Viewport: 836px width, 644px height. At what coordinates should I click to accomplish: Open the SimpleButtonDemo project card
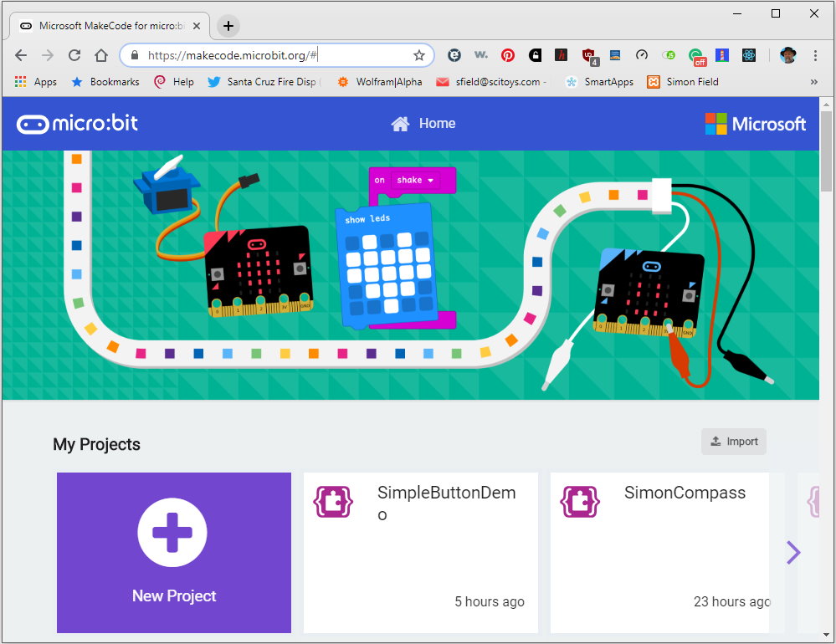[421, 552]
